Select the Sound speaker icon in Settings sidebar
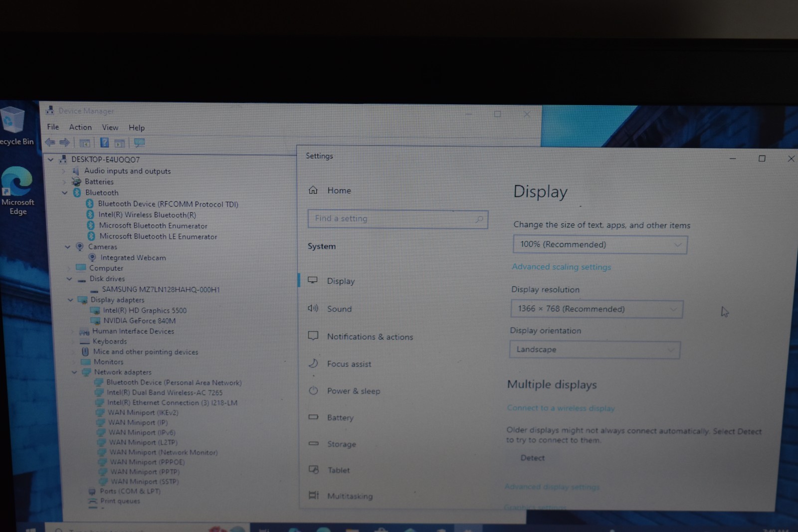This screenshot has height=532, width=798. [x=313, y=308]
